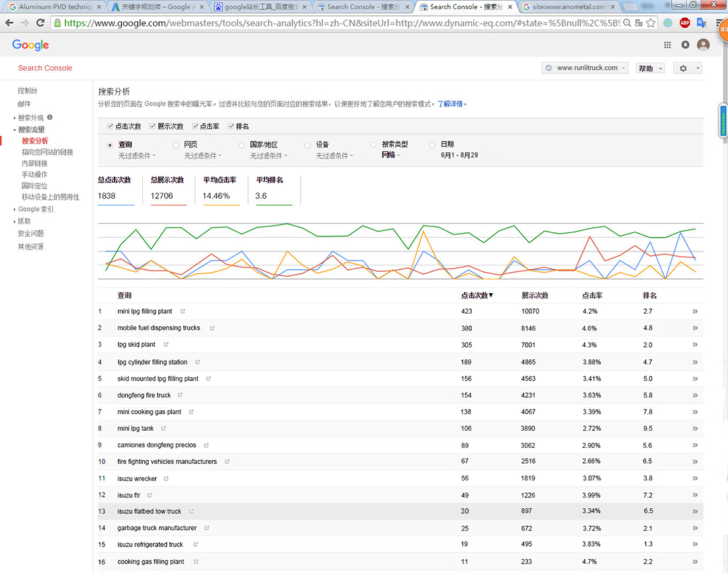Toggle the 点击率 checkbox
This screenshot has width=728, height=573.
(195, 126)
